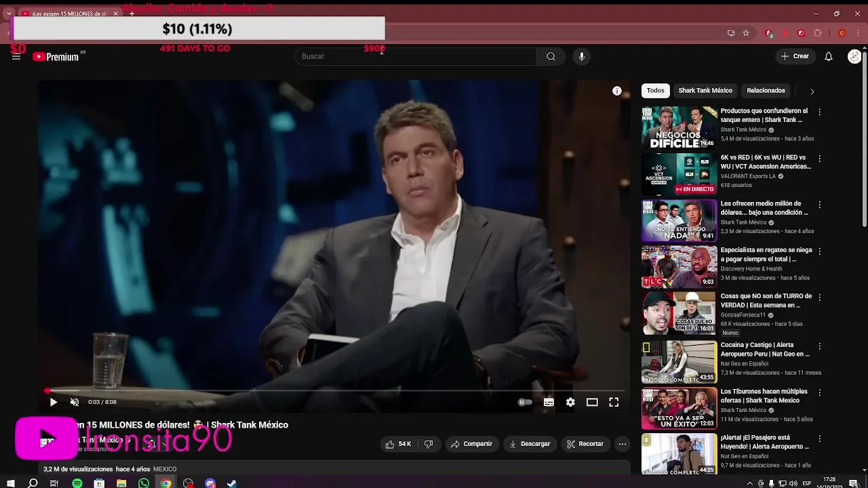Open options for 'Especialista en regateo' video

(819, 251)
